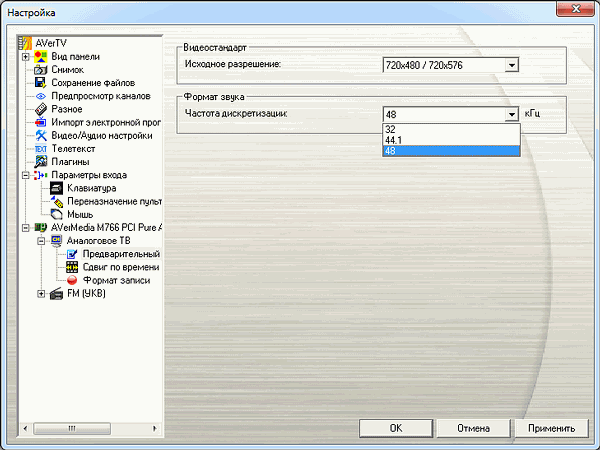This screenshot has height=450, width=600.
Task: Click the AVerMedia M766 card icon
Action: (41, 228)
